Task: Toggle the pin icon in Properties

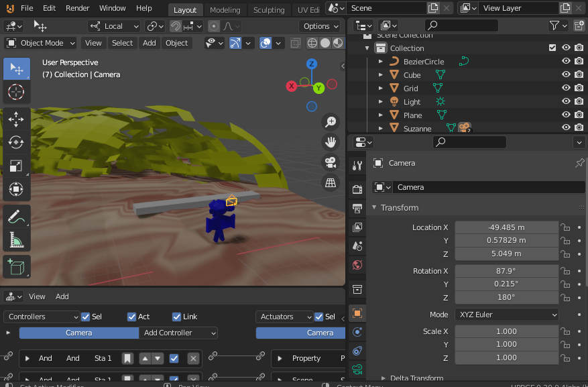Action: pyautogui.click(x=579, y=163)
